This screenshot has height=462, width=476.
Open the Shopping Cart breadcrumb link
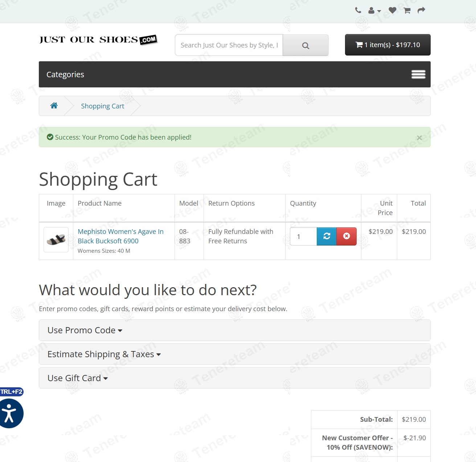point(103,106)
